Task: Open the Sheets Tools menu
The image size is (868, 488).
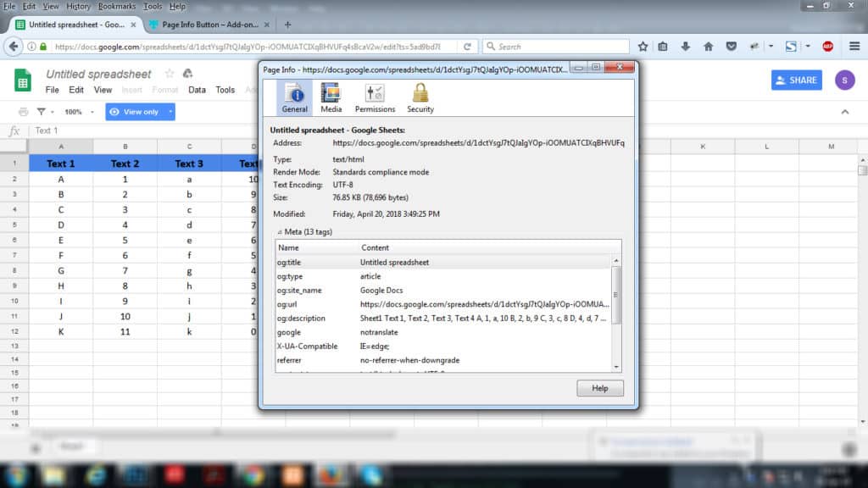Action: (225, 90)
